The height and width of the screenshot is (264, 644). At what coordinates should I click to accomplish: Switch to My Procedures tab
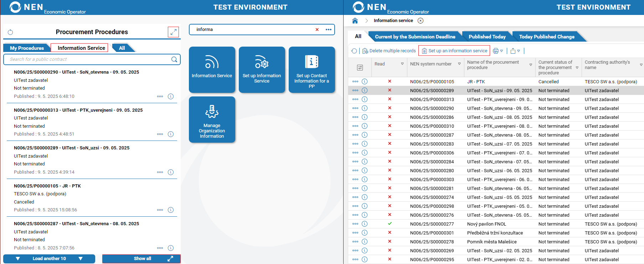tap(27, 48)
